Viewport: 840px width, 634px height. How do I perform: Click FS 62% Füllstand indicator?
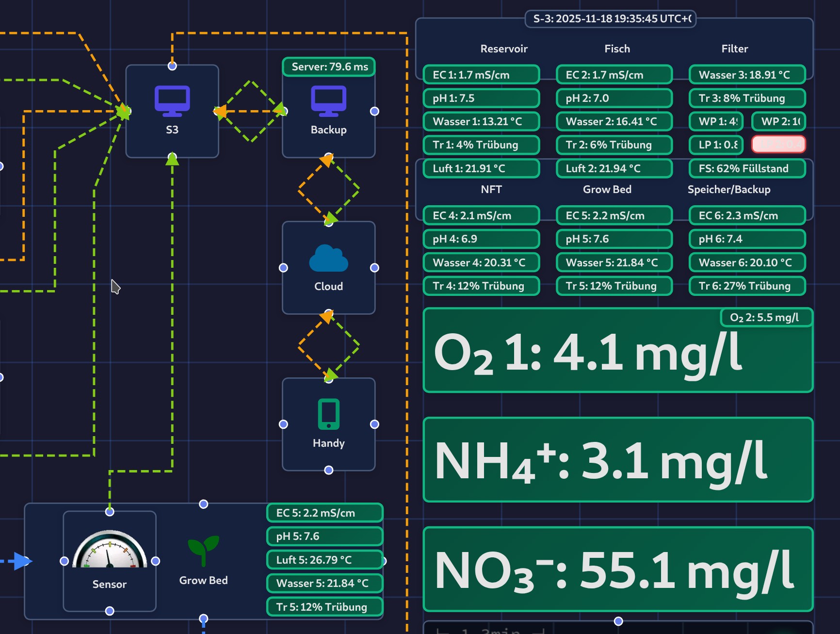[746, 168]
